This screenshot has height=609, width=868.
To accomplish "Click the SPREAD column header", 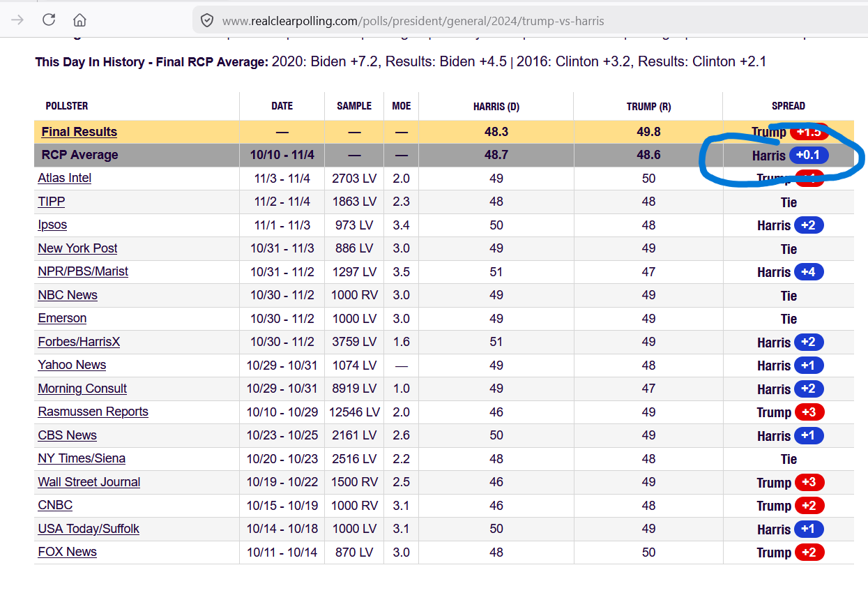I will tap(789, 106).
